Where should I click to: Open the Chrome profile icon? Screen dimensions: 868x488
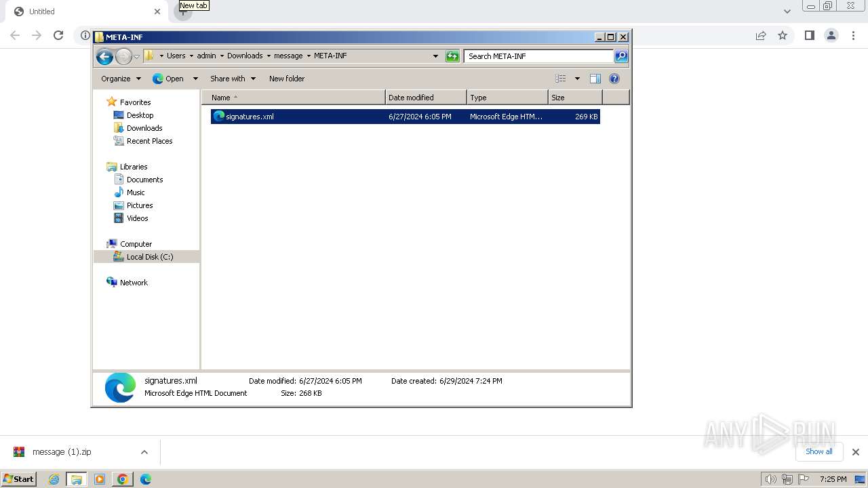pyautogui.click(x=831, y=35)
